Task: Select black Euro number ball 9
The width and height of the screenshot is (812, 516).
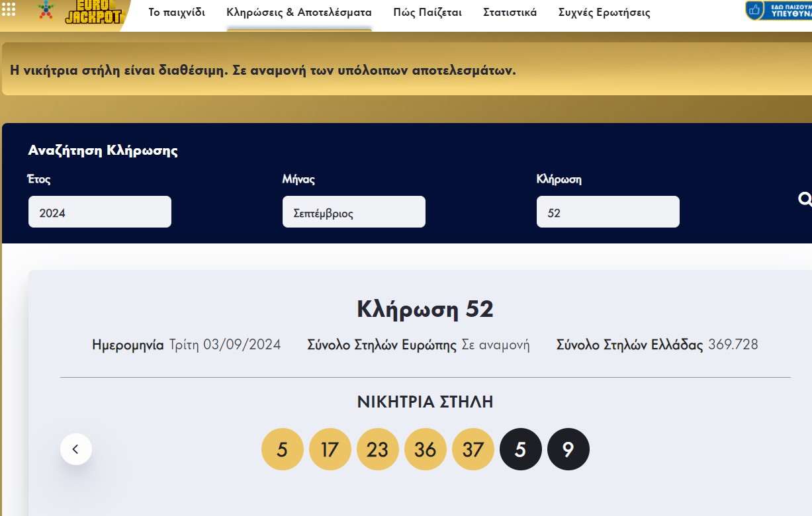Action: coord(568,449)
